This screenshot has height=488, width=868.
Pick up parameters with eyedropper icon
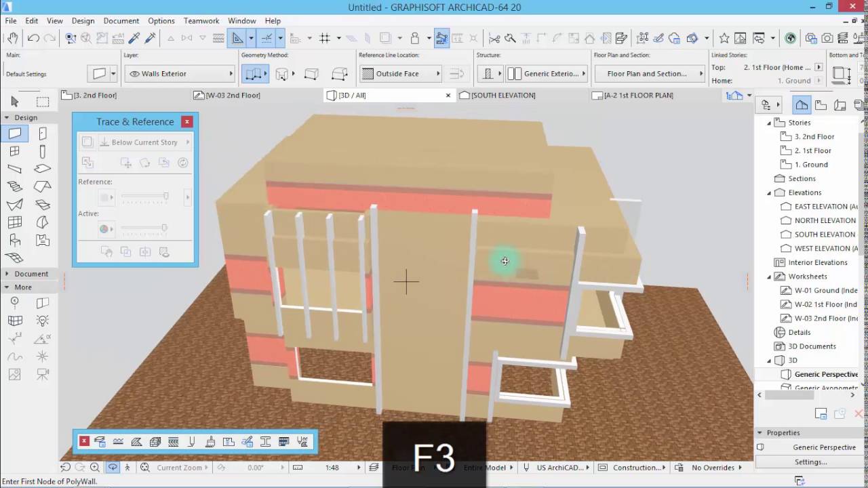pyautogui.click(x=134, y=38)
